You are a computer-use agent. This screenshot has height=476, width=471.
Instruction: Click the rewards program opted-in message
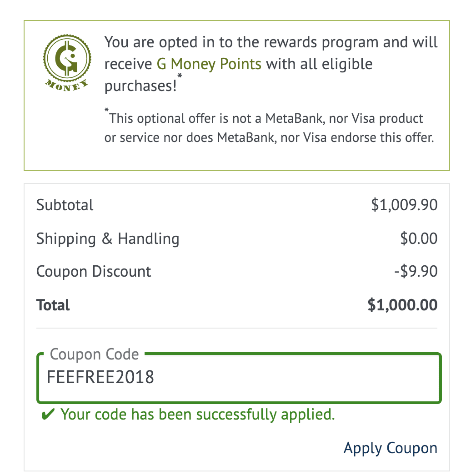point(271,64)
